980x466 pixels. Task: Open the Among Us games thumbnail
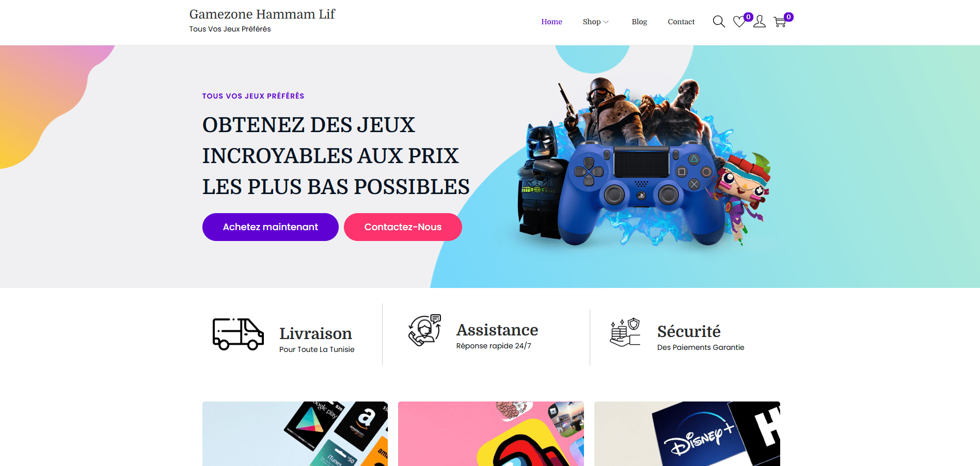pyautogui.click(x=491, y=433)
